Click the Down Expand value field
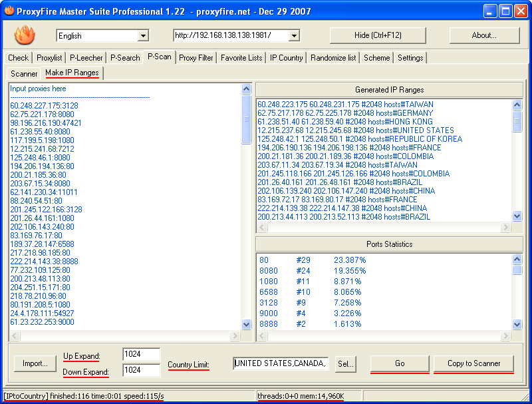The image size is (532, 404). (141, 369)
